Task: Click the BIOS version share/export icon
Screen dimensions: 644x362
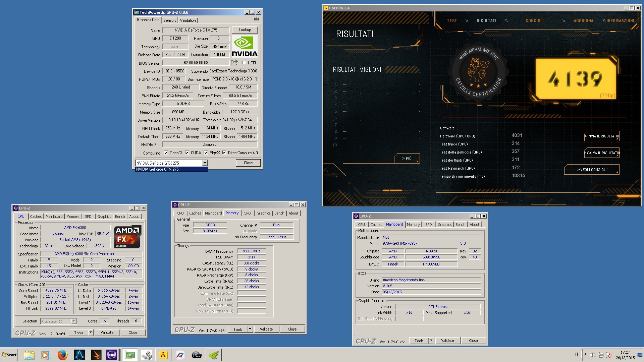Action: (234, 62)
